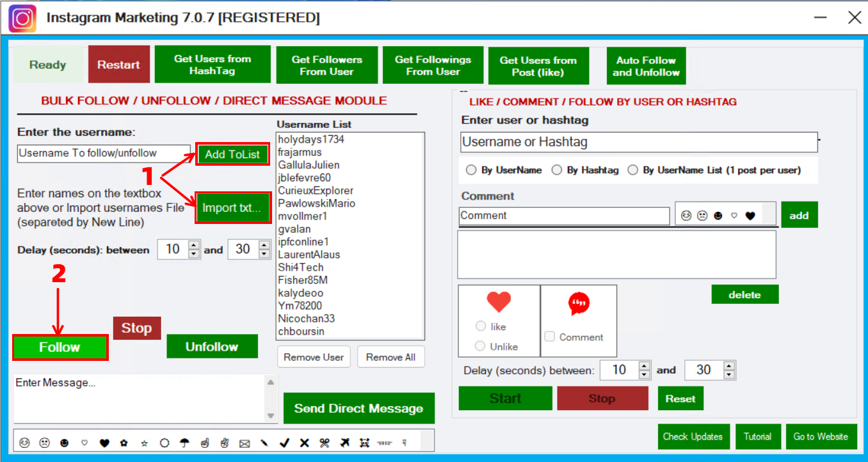This screenshot has height=462, width=868.
Task: Pick the envelope emoji in message bar
Action: (x=245, y=442)
